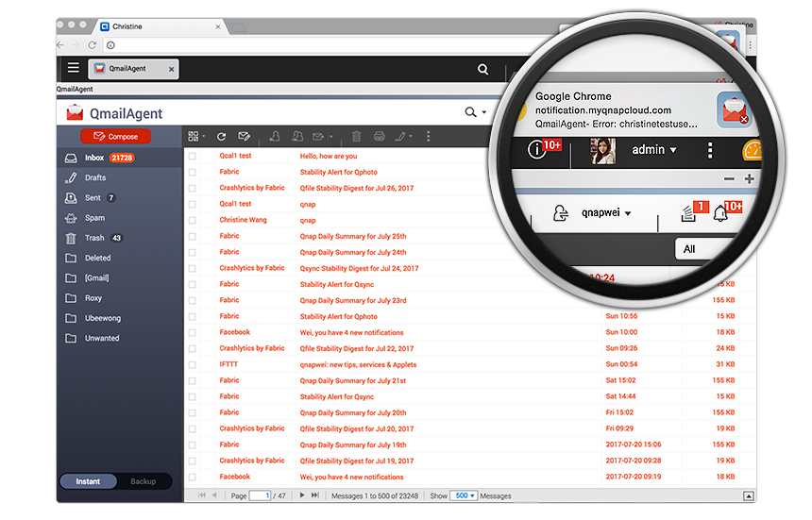Open 'Qfile Stability Digest for Jul 22, 2017' email

click(357, 349)
